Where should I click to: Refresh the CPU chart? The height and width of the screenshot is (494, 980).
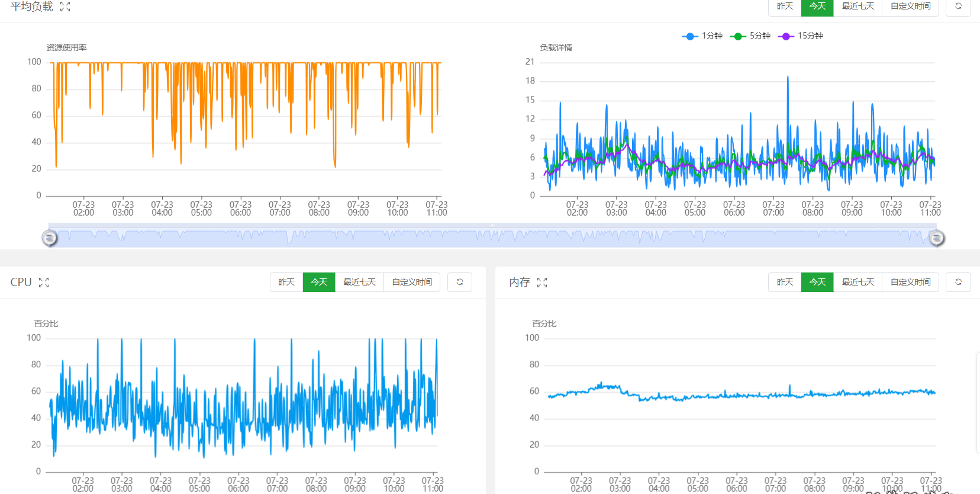[x=460, y=282]
